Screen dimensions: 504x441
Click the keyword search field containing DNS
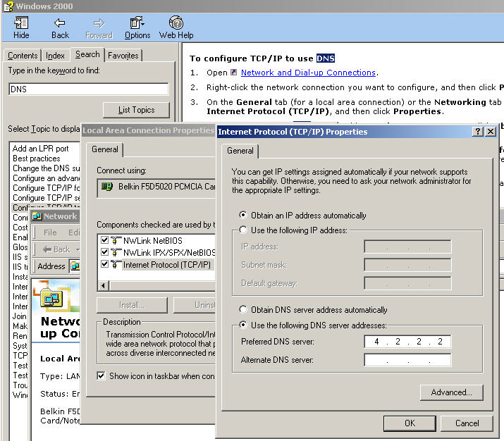[88, 89]
